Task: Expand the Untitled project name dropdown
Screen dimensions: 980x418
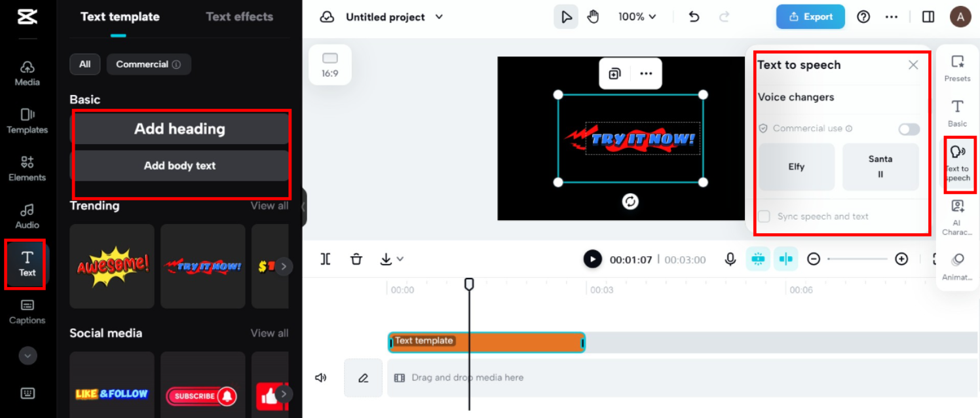Action: [438, 17]
